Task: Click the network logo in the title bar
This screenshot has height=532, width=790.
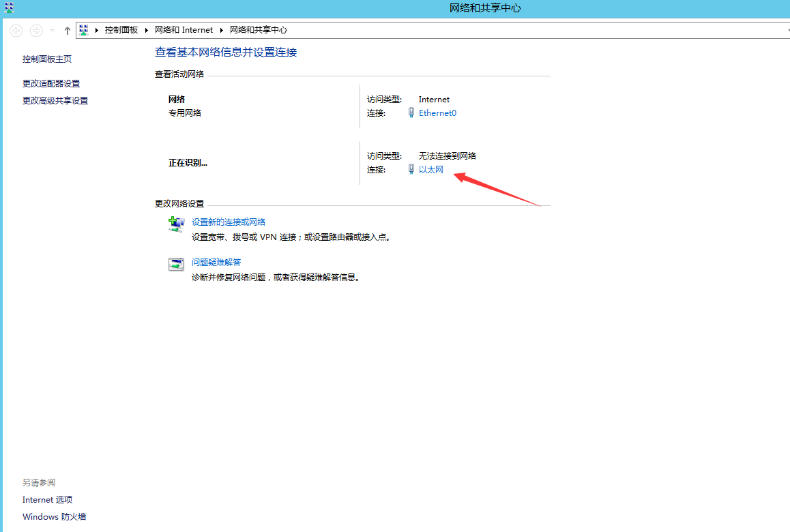Action: [x=8, y=8]
